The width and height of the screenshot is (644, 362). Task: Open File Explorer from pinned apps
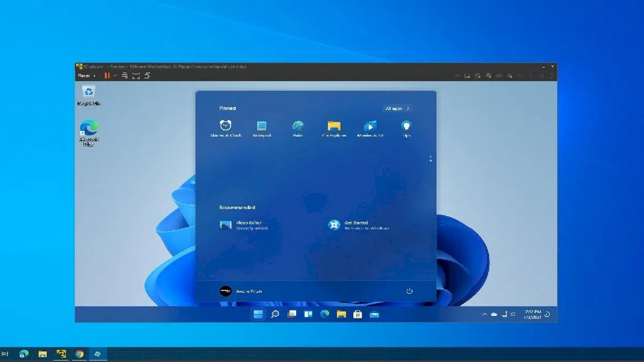pyautogui.click(x=334, y=129)
